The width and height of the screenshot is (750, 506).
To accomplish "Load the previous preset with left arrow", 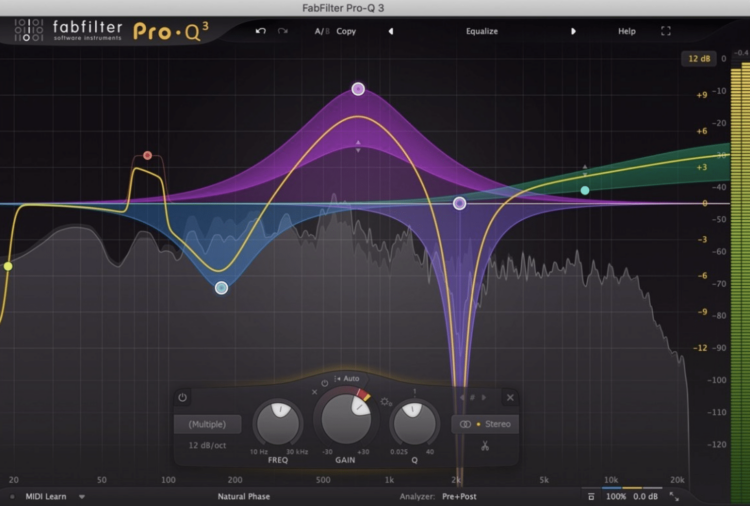I will click(x=391, y=31).
